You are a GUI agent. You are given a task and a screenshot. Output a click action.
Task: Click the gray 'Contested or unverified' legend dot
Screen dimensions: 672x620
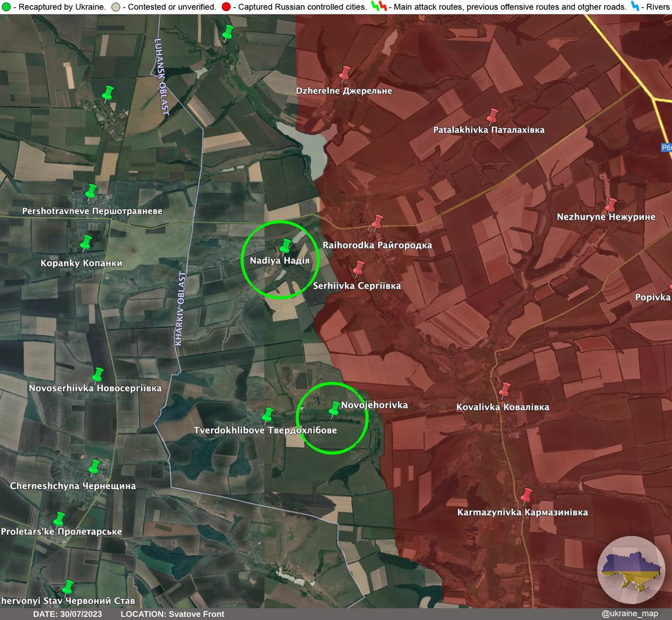116,7
